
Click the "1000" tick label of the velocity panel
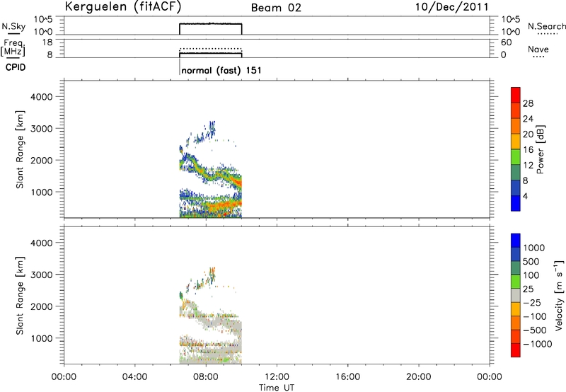42,338
